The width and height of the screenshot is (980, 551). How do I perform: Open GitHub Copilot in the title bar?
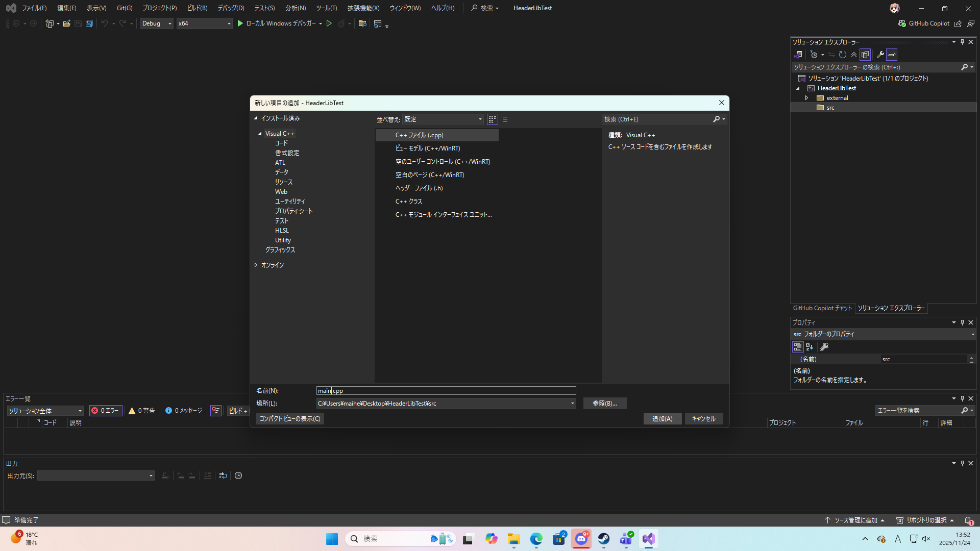(924, 23)
